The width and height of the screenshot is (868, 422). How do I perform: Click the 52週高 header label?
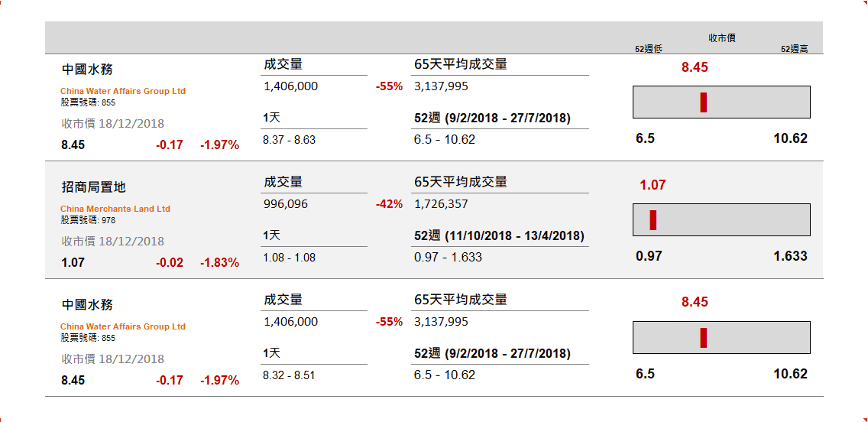coord(794,49)
